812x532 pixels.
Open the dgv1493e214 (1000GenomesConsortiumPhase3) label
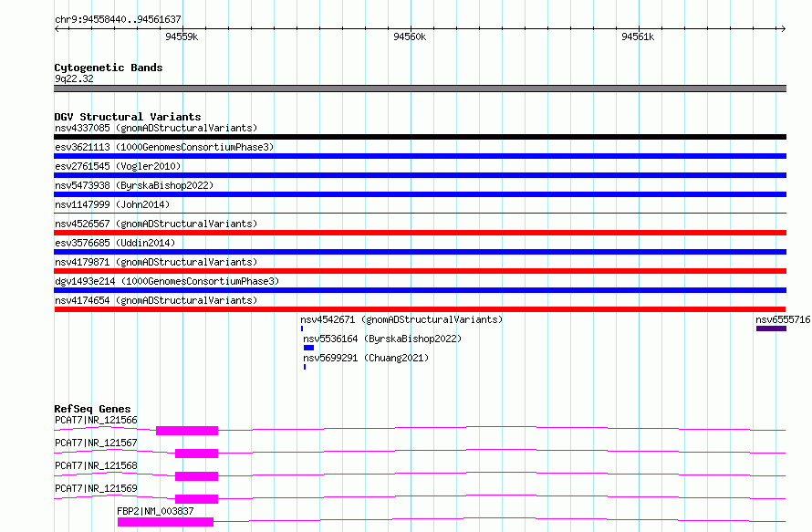click(x=167, y=281)
